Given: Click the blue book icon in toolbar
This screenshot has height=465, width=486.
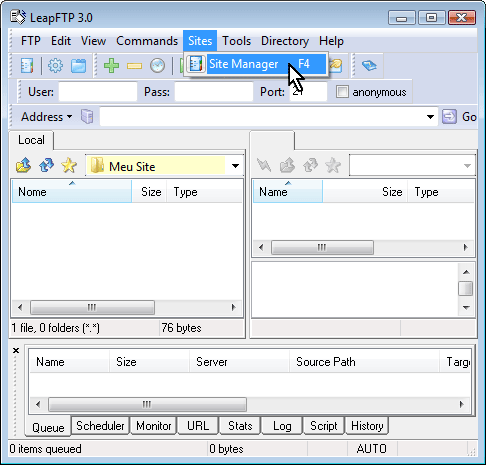Looking at the screenshot, I should (369, 65).
